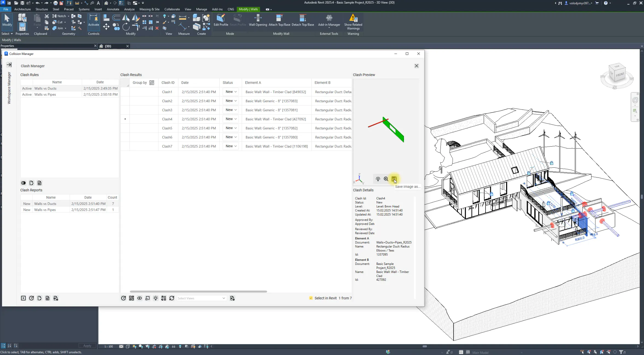
Task: Open the Architecture ribbon tab
Action: pos(22,9)
